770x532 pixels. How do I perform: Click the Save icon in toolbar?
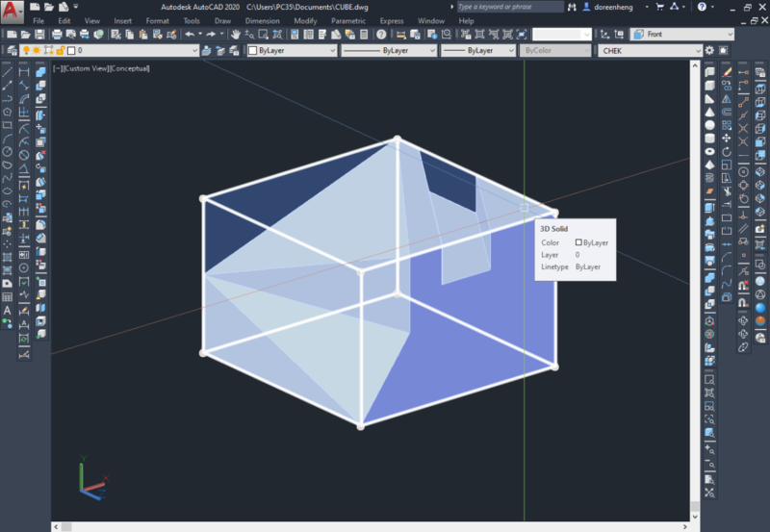tap(41, 35)
